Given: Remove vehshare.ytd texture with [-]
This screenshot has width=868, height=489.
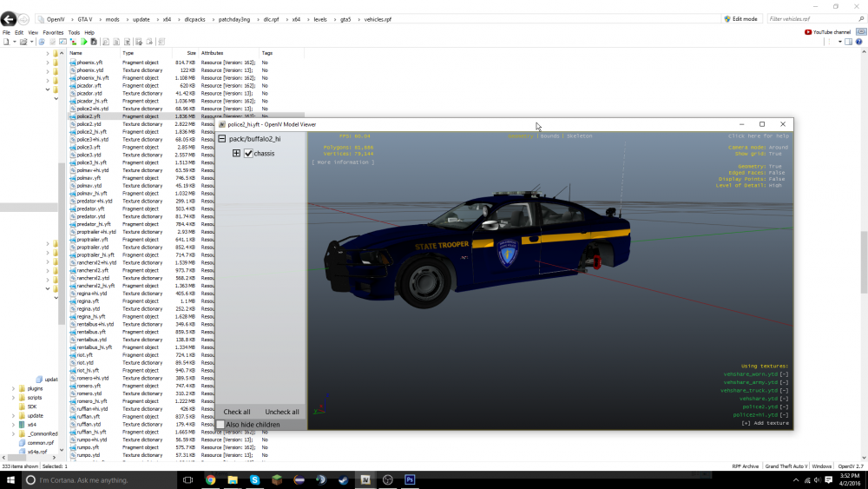Looking at the screenshot, I should (x=784, y=399).
